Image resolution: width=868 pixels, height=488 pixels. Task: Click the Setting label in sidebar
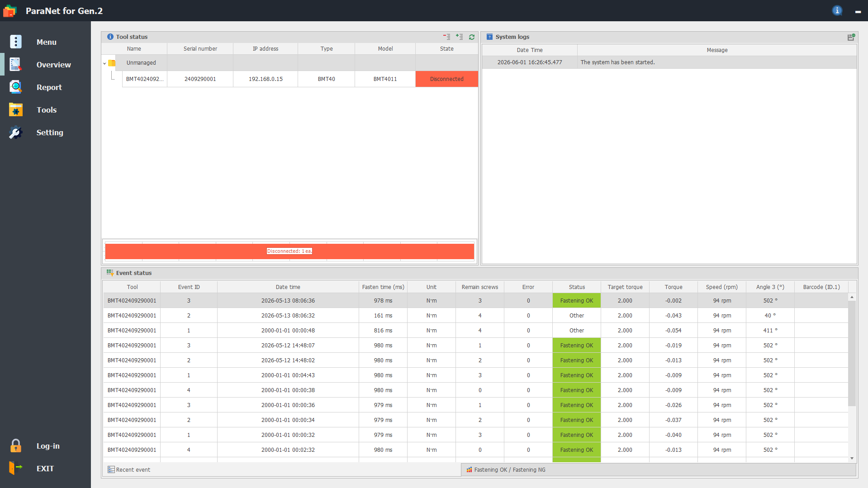(50, 133)
